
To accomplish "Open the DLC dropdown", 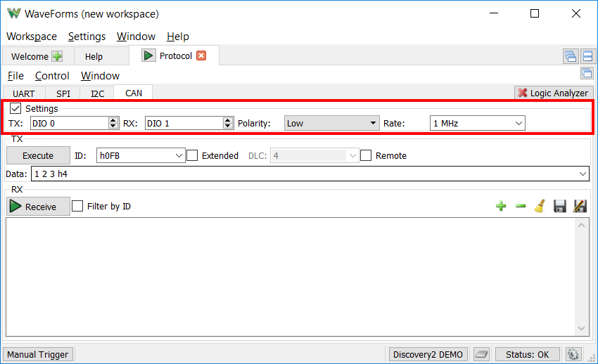I will pos(314,155).
